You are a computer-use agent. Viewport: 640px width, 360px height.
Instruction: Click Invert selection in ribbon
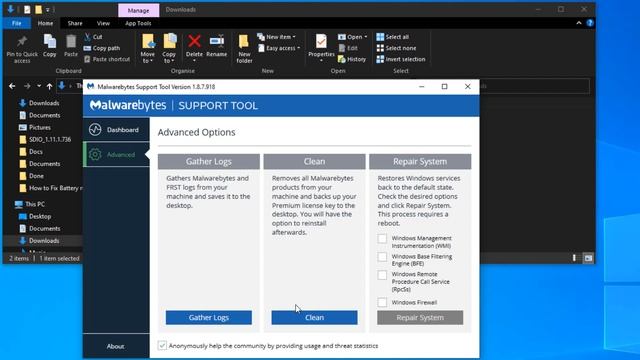(401, 59)
